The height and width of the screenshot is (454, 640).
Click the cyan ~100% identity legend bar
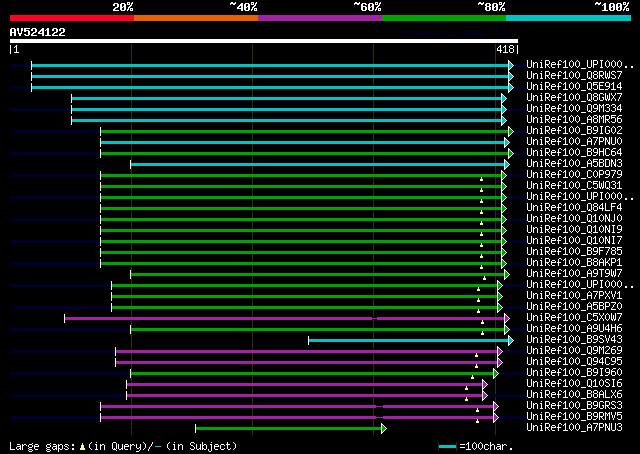click(568, 18)
